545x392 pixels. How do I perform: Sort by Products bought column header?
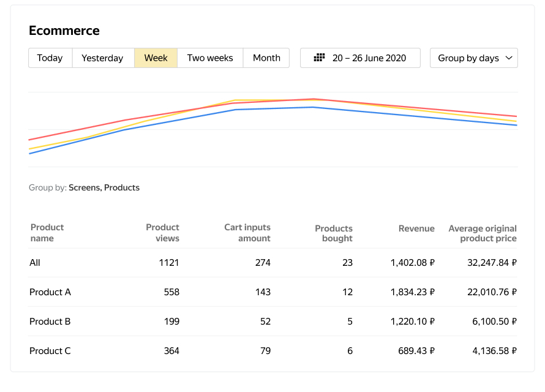pos(334,233)
